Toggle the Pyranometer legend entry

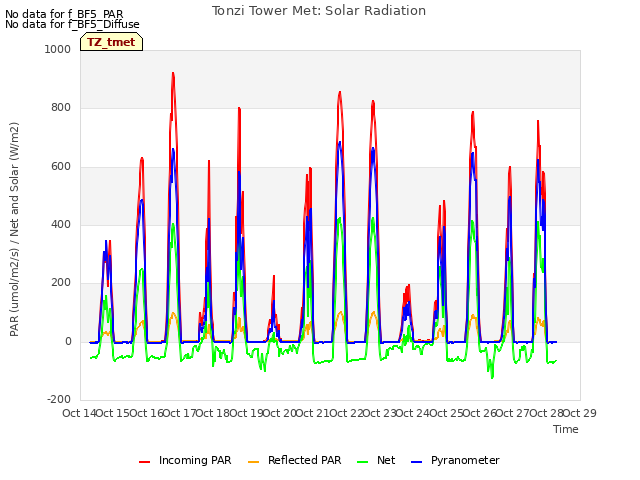(x=455, y=460)
